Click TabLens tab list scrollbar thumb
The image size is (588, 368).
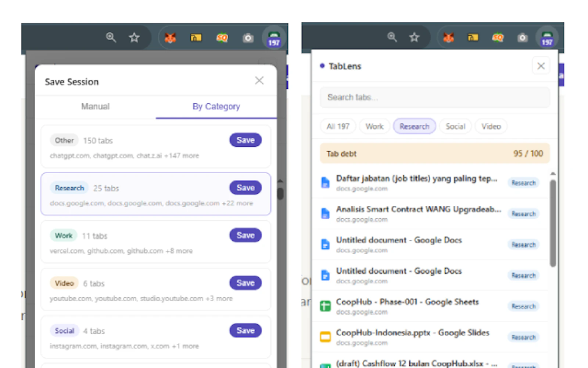[x=553, y=223]
